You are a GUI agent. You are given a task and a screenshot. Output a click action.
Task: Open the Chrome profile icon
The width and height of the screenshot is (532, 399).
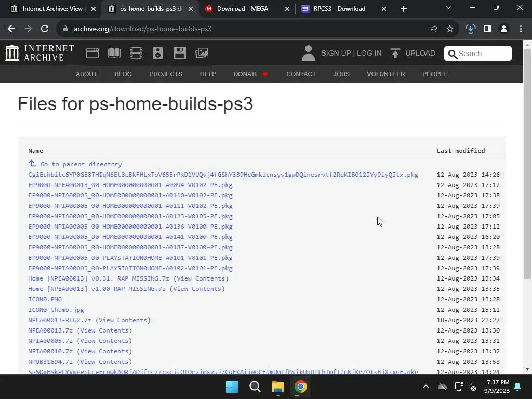504,29
